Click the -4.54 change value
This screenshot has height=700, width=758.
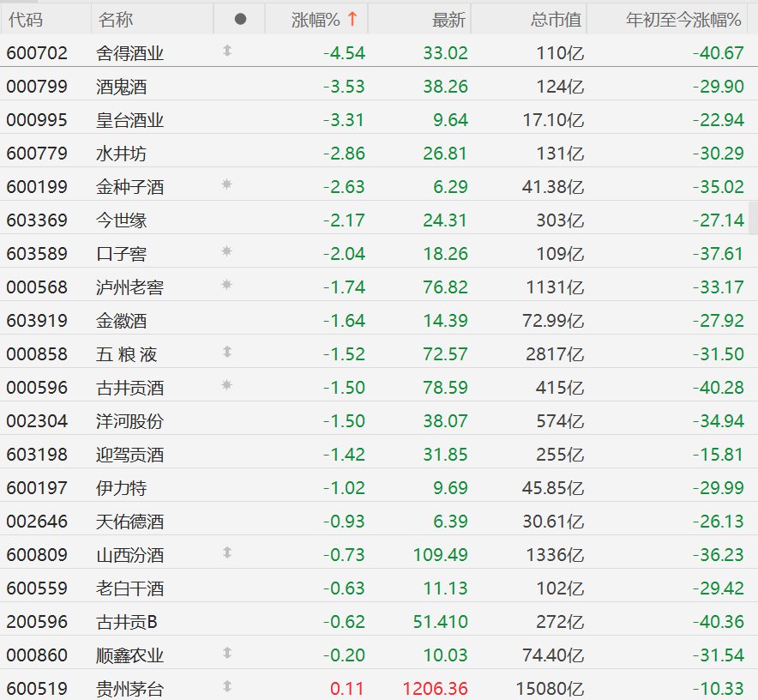point(344,52)
